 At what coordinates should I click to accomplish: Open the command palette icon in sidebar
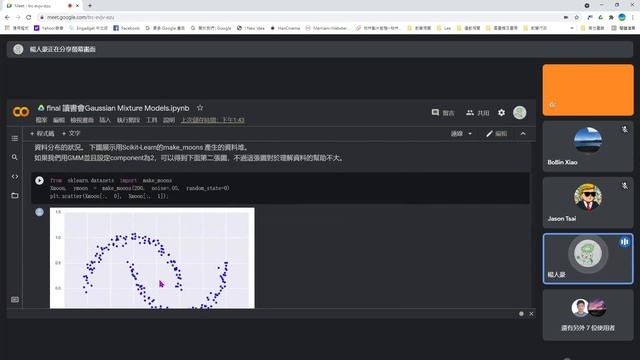coord(15,300)
